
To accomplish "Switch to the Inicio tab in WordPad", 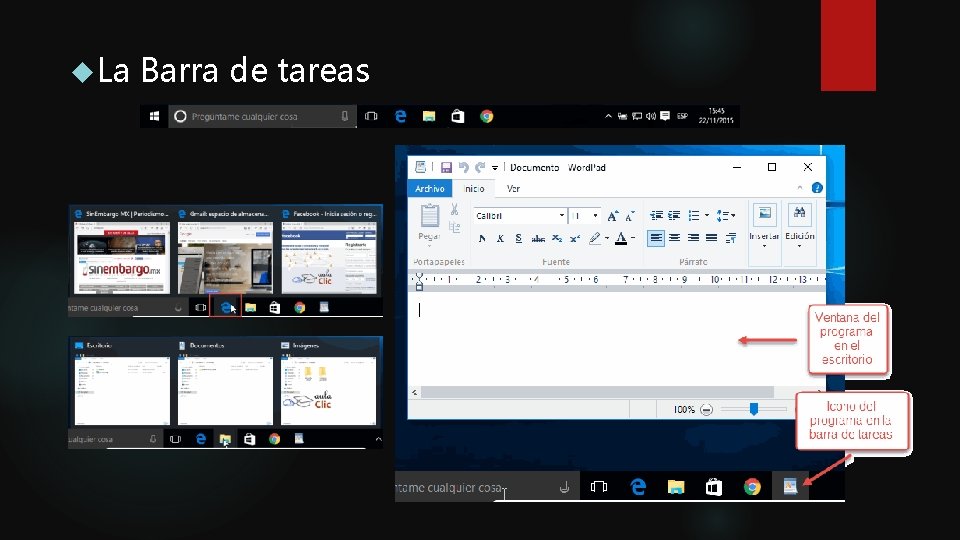I will click(x=474, y=189).
